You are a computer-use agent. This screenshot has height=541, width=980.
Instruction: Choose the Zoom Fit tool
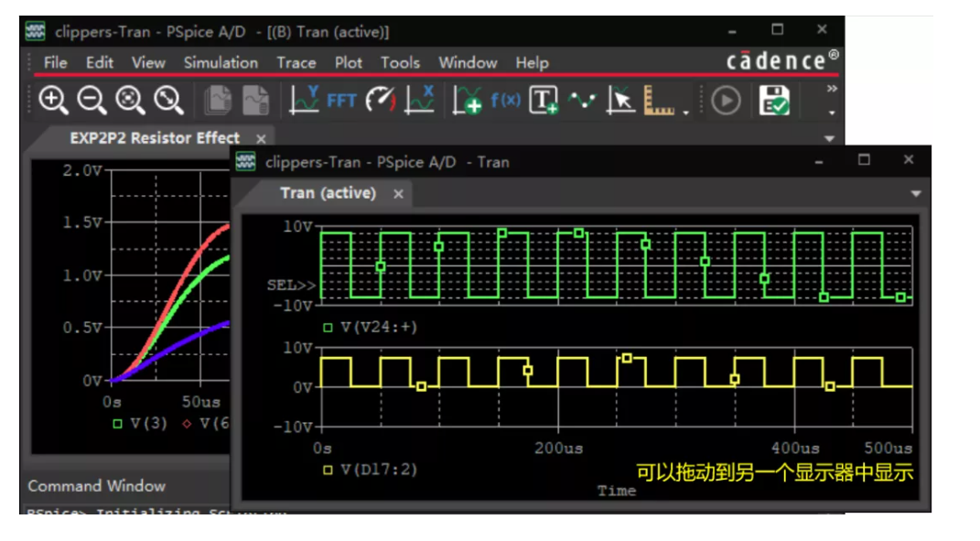point(168,100)
